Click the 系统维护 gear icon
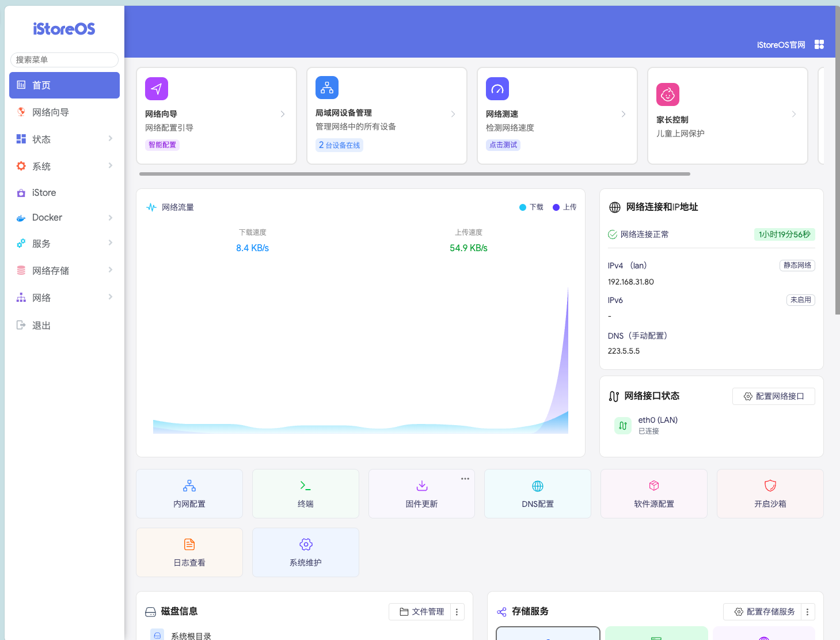The image size is (840, 640). 305,545
